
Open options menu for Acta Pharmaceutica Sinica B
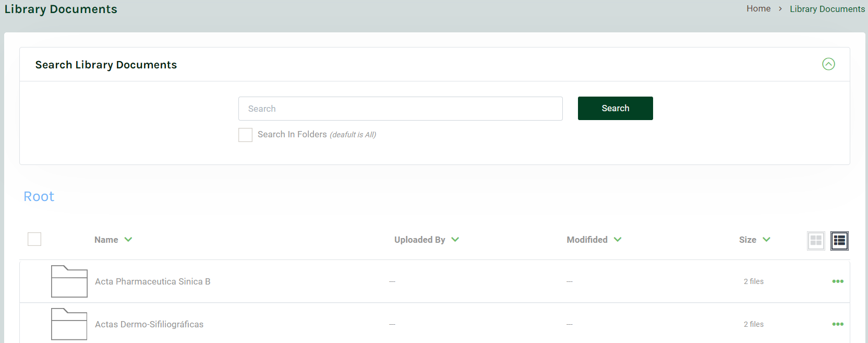click(x=838, y=281)
